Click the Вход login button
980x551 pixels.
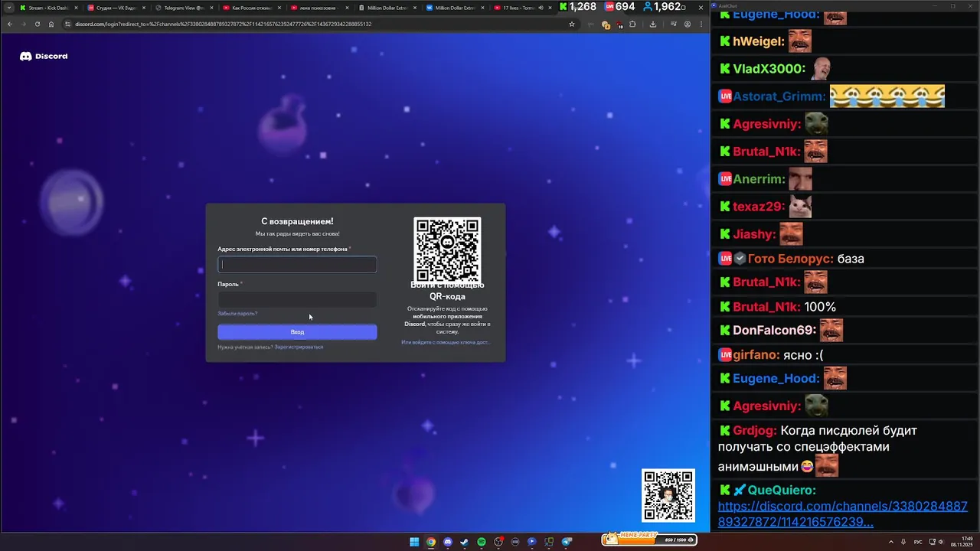297,332
